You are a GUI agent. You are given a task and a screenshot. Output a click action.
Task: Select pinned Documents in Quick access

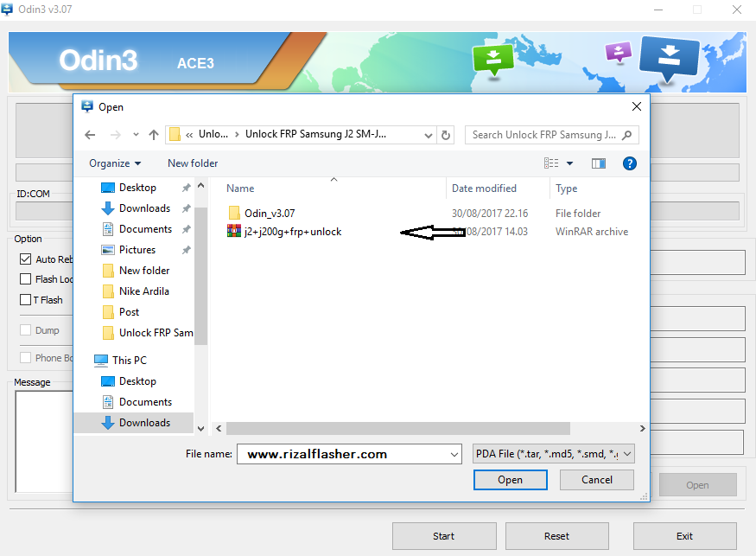point(145,229)
